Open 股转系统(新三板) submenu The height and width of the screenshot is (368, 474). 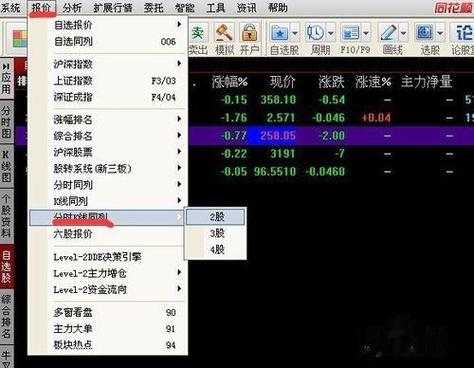(x=107, y=168)
